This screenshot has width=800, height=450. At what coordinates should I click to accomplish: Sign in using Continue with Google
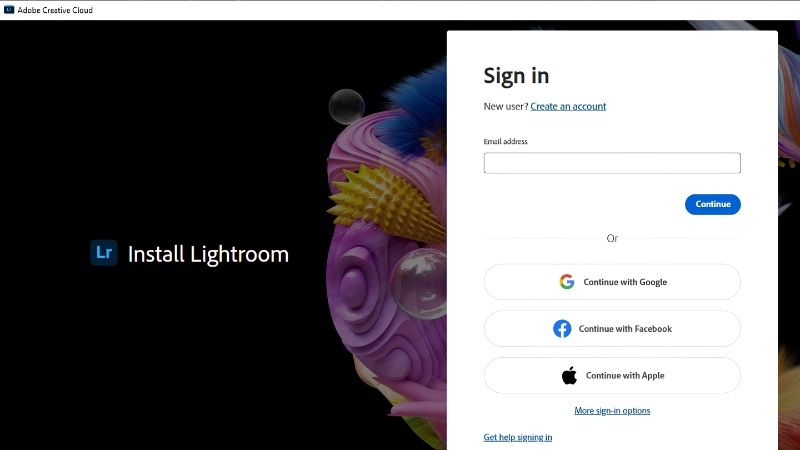coord(612,282)
